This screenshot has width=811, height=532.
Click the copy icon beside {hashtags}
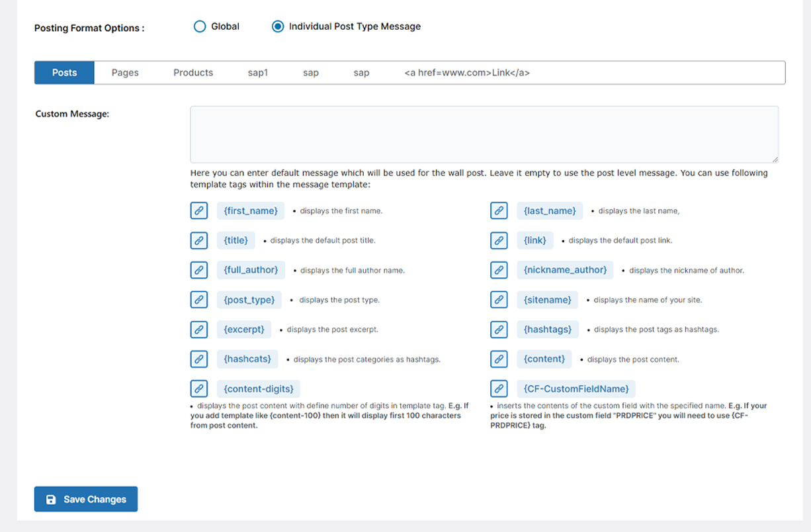pyautogui.click(x=499, y=329)
